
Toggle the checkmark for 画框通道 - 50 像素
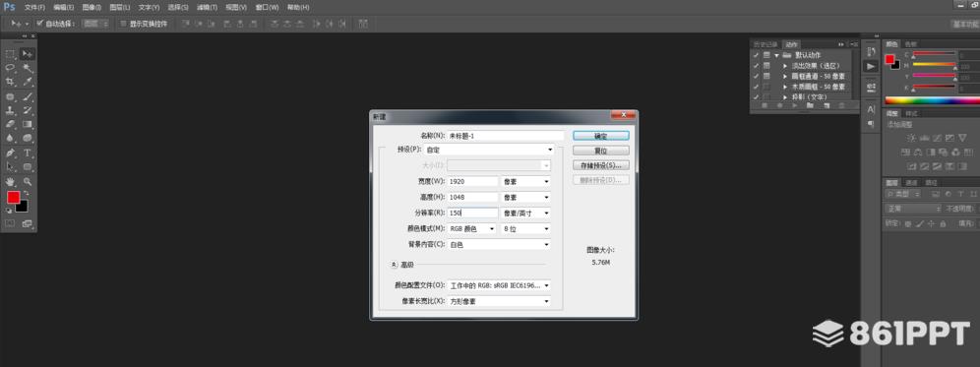click(x=757, y=76)
